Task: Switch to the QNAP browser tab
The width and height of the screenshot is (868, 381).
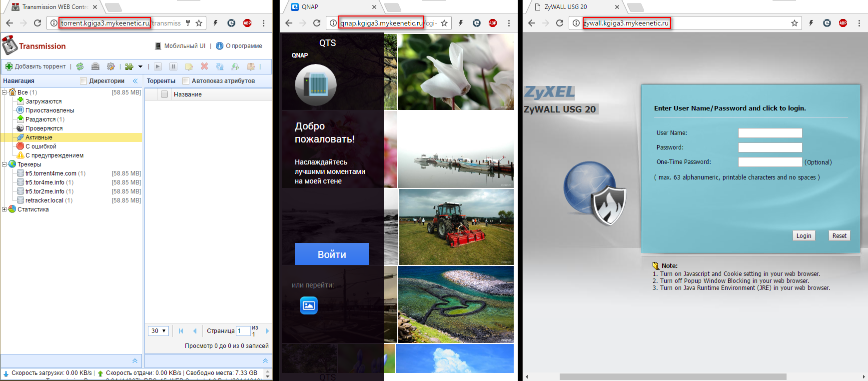Action: pos(330,7)
